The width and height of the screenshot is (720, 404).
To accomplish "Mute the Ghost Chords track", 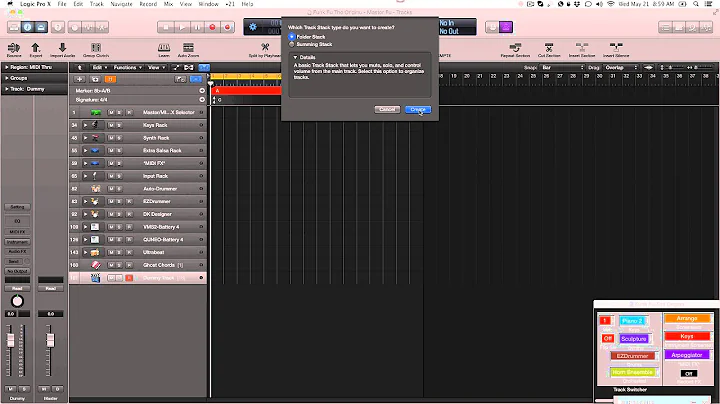I will click(111, 265).
